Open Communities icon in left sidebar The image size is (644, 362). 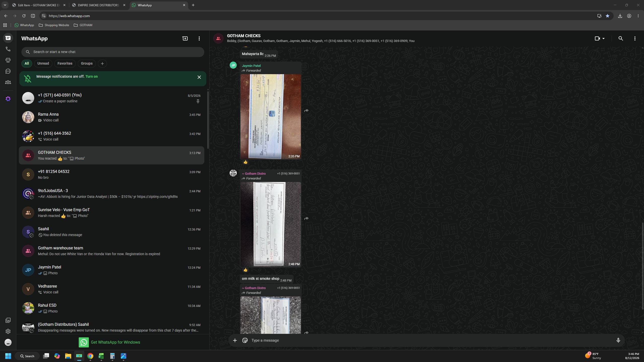point(8,82)
